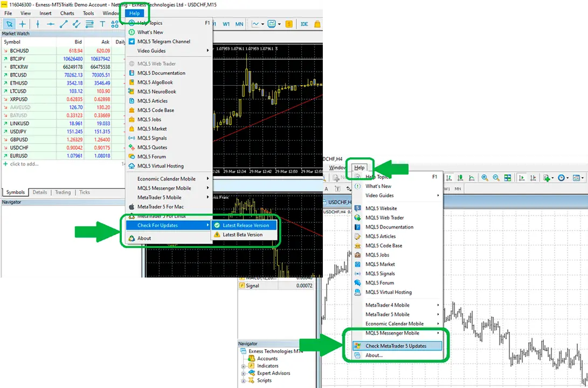Open the Market via the dollar toolbar icon
Screen dimensions: 588x388
click(289, 24)
